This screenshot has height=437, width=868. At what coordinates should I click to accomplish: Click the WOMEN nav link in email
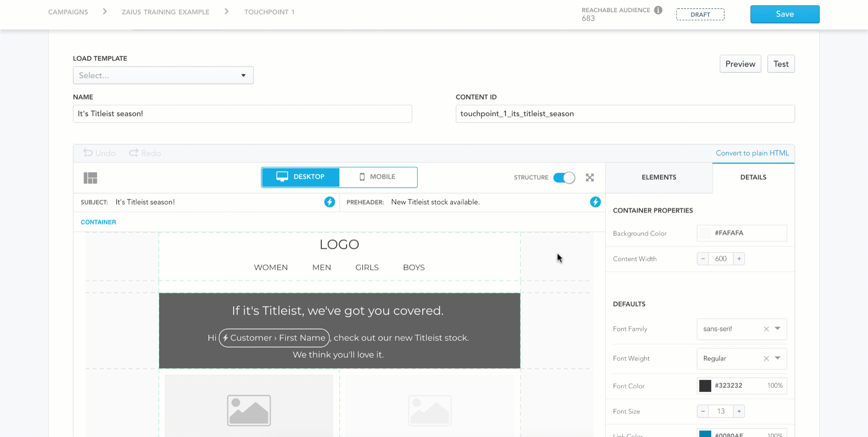point(271,268)
